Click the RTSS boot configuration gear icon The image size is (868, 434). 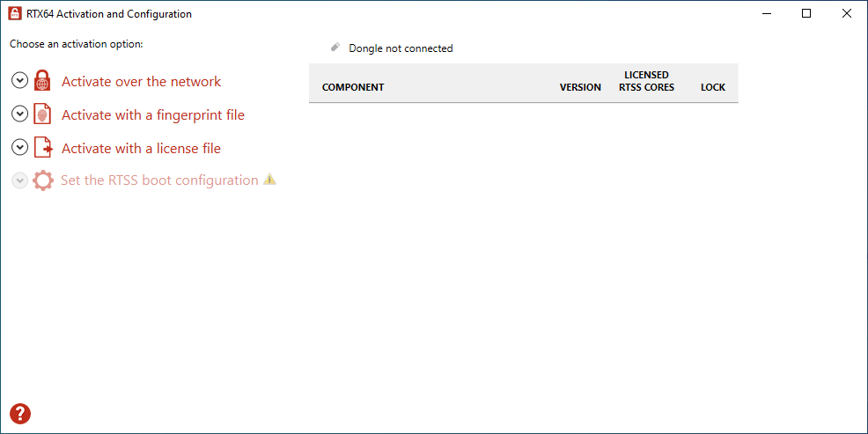(x=43, y=181)
